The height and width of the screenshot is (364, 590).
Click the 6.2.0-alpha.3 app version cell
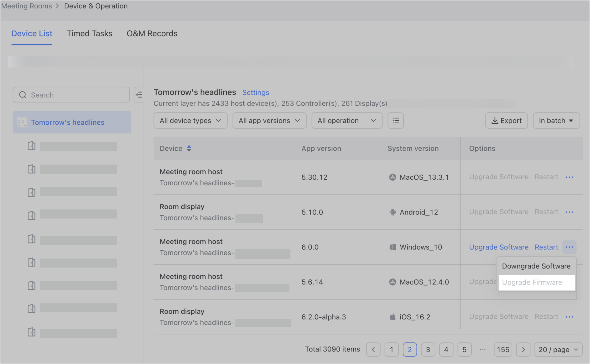[324, 317]
